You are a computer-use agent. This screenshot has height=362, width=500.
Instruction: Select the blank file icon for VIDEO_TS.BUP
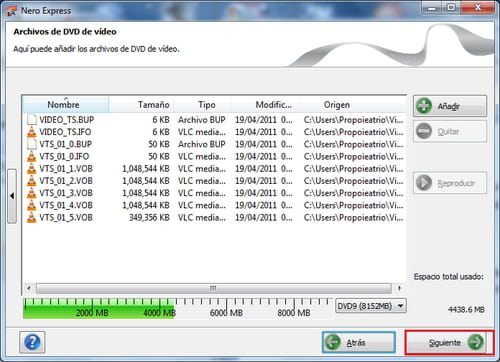pos(31,120)
